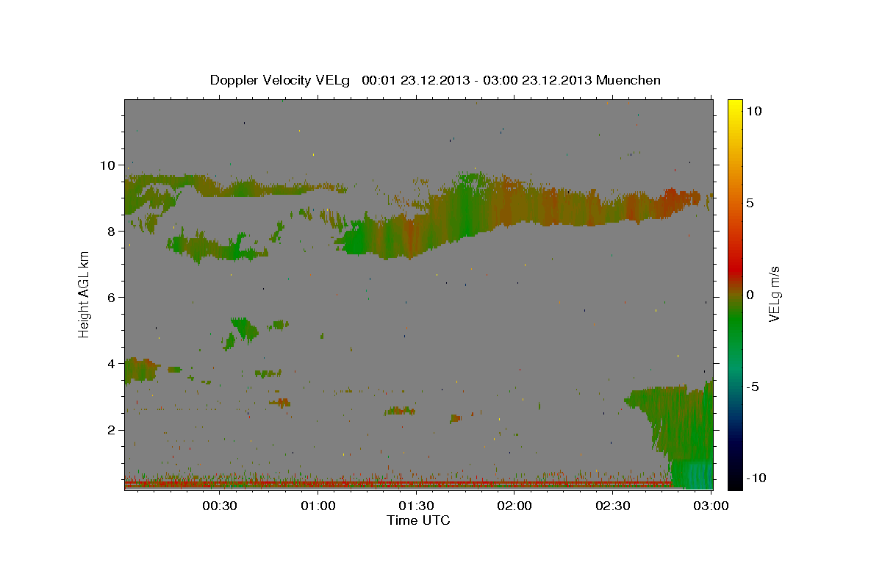Viewport: 882px width, 588px height.
Task: Select the 01:00 time tick label
Action: point(318,506)
